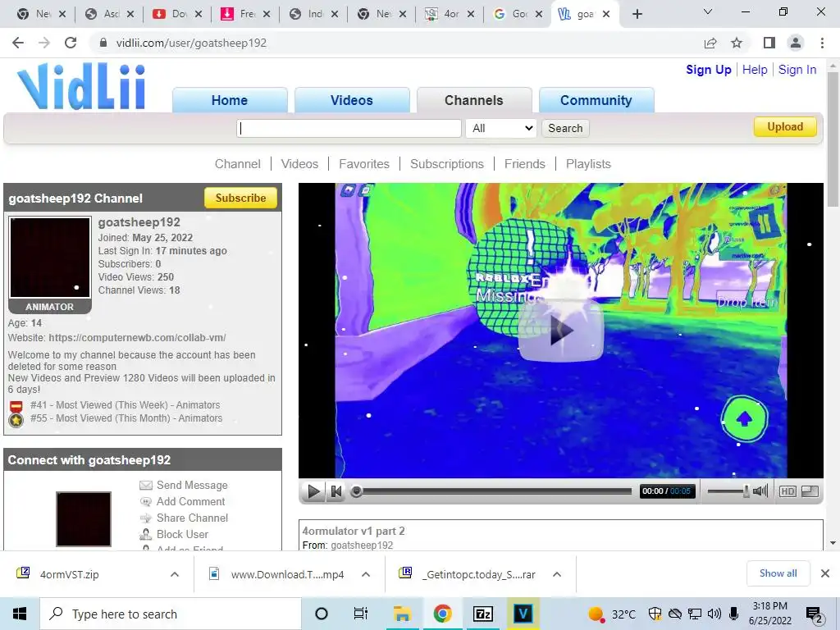
Task: Click the Search button
Action: (x=565, y=128)
